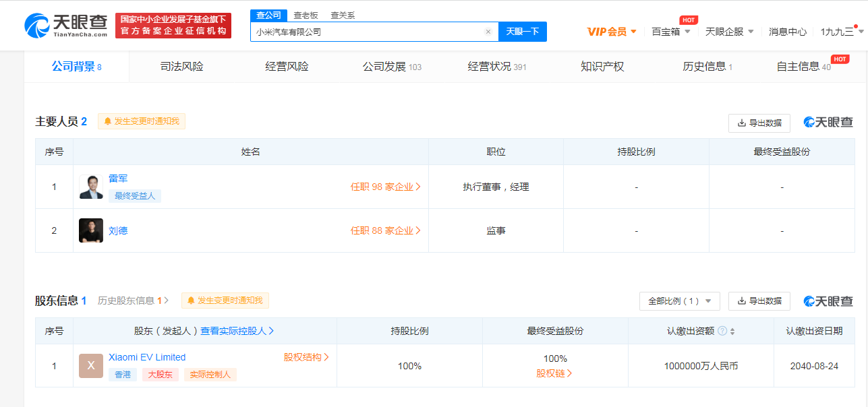Open 消息中心

tap(788, 32)
